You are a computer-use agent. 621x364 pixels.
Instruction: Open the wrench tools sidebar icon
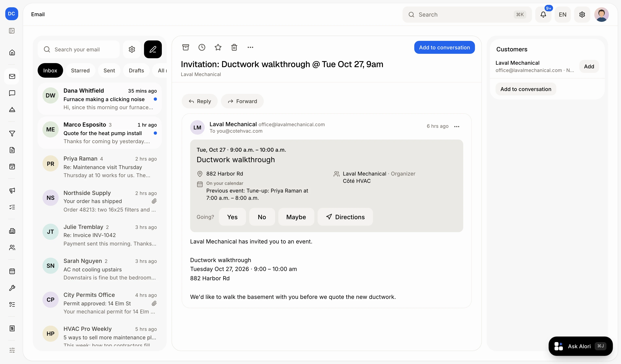tap(12, 288)
